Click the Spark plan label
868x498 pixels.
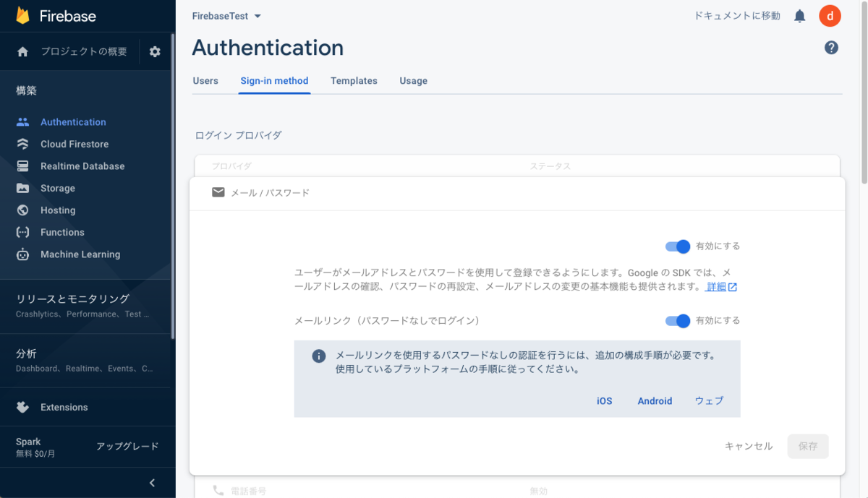point(29,442)
